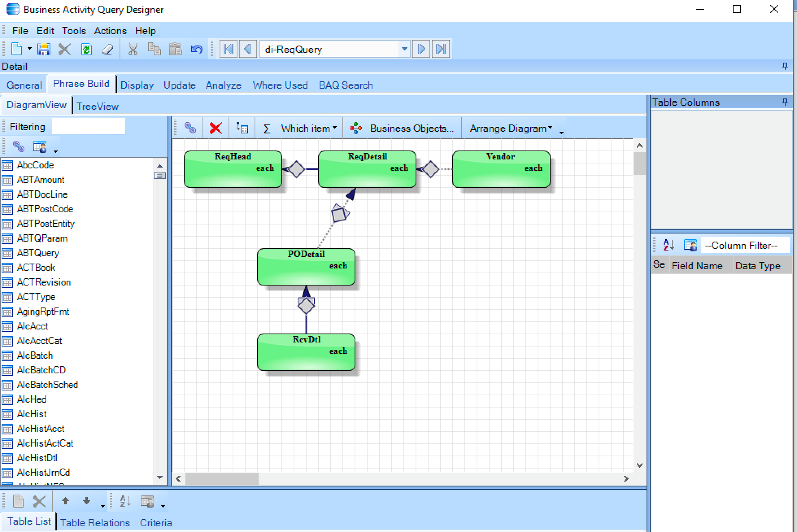
Task: Select the ABTQuery table in the list
Action: 38,253
